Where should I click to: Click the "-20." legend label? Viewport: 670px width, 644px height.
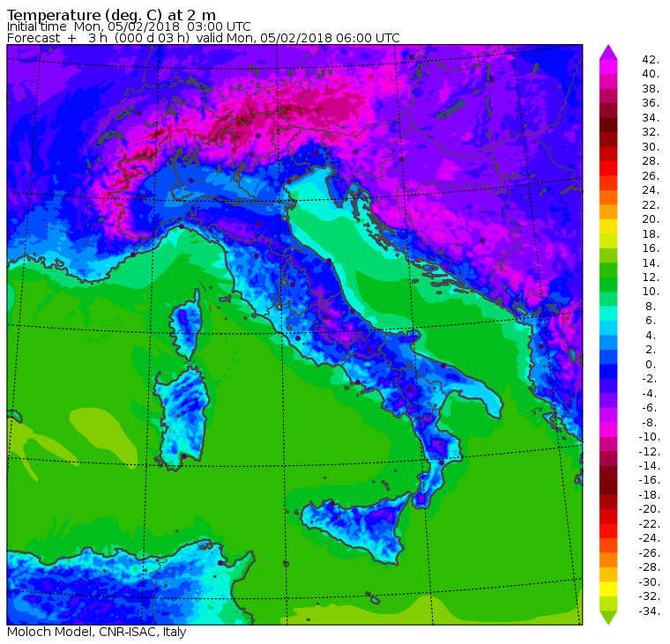649,509
